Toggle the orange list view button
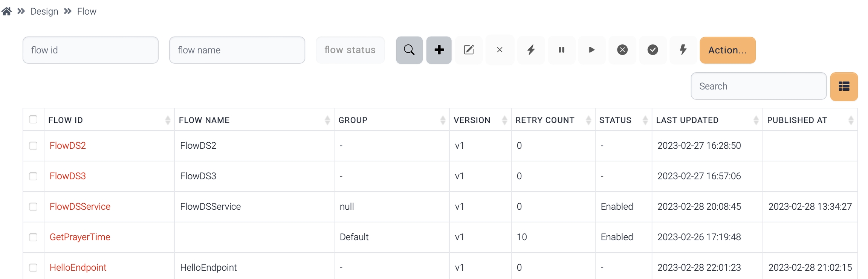The height and width of the screenshot is (279, 868). click(x=844, y=87)
